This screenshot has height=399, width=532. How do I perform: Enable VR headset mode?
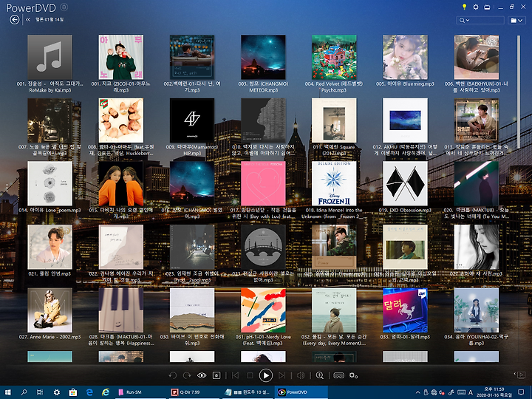point(338,375)
